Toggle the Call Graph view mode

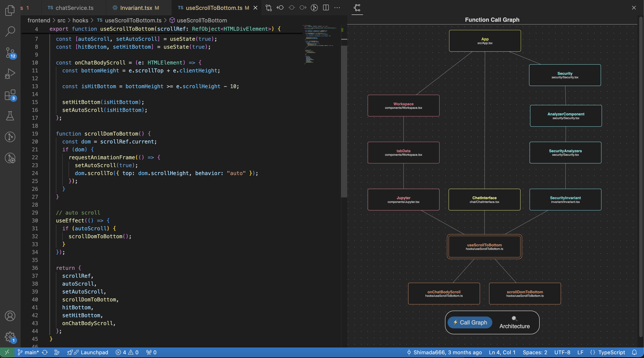coord(470,322)
